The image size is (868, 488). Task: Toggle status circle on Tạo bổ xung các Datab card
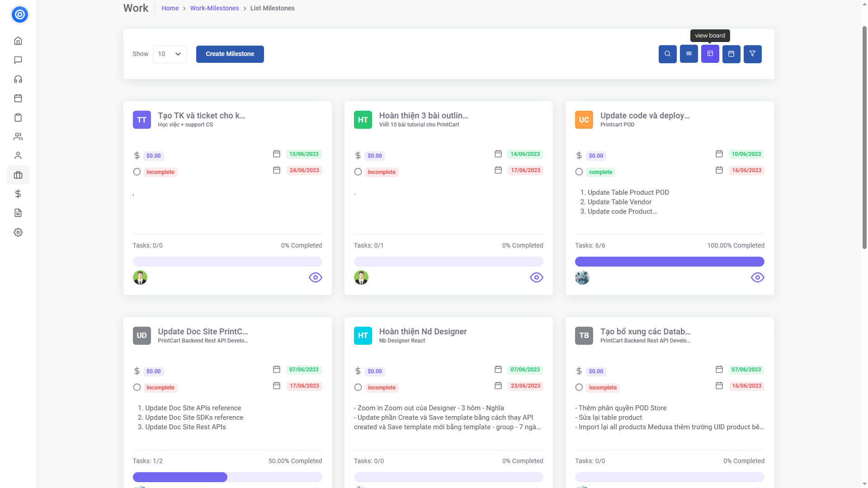click(x=579, y=387)
